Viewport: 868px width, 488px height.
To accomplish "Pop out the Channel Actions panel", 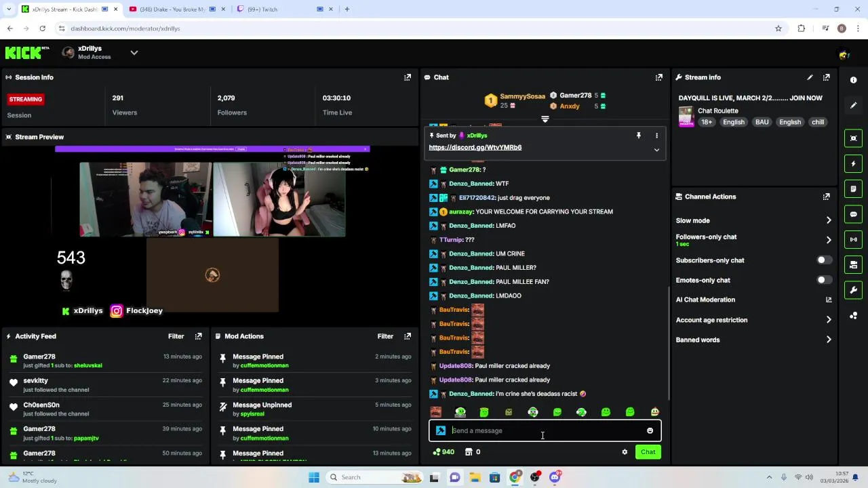I will (826, 197).
